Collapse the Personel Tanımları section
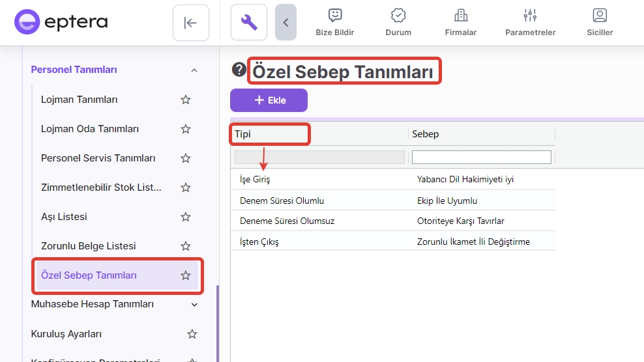Viewport: 644px width, 362px height. 194,70
